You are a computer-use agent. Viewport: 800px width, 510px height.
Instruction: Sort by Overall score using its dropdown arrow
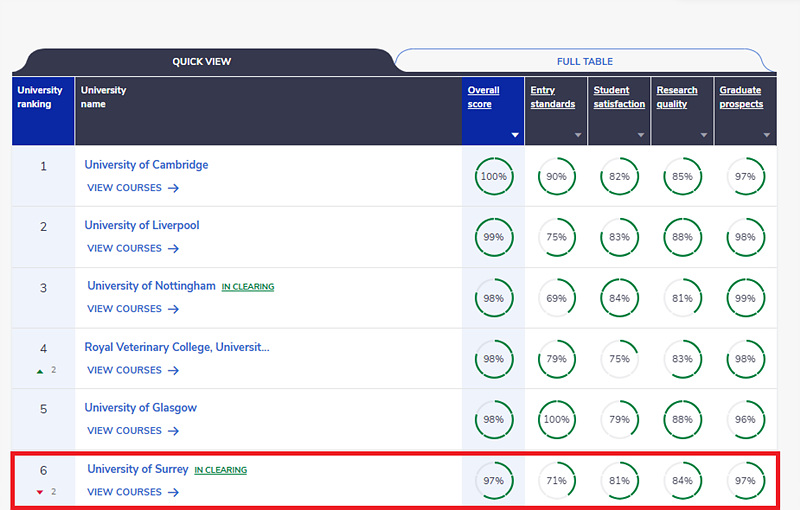click(x=515, y=135)
